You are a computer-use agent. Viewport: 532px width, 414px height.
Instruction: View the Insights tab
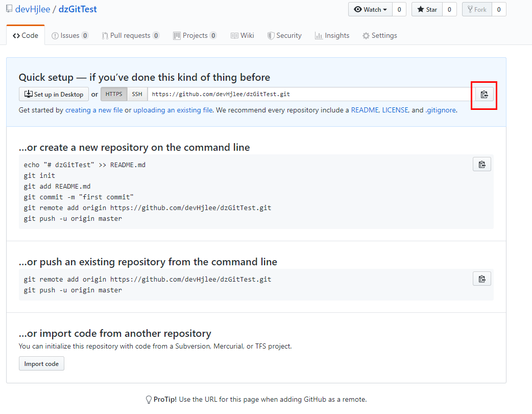click(x=332, y=35)
